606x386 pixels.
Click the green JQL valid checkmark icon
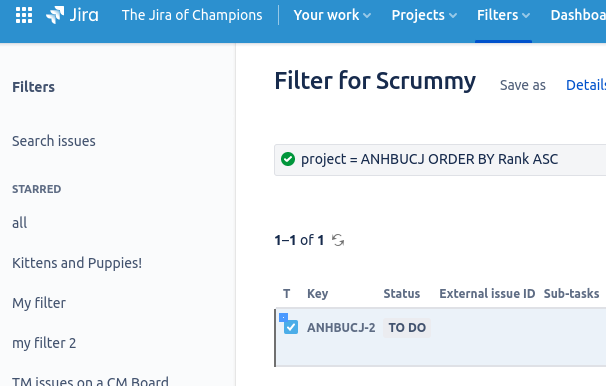pos(288,159)
